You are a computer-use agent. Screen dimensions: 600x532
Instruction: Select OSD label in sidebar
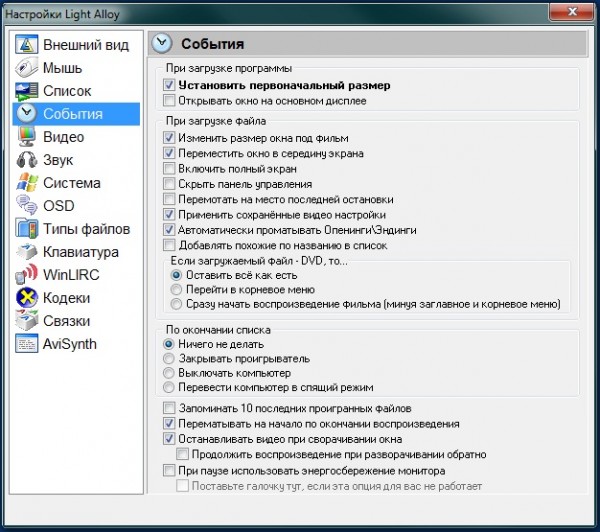click(59, 206)
